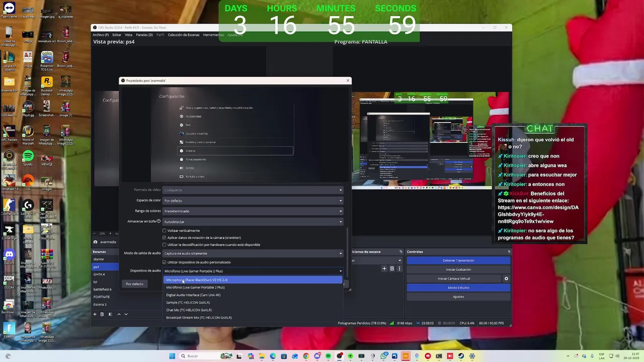Move the scene down with the down arrow
Viewport: 644px width, 362px height.
[126, 314]
